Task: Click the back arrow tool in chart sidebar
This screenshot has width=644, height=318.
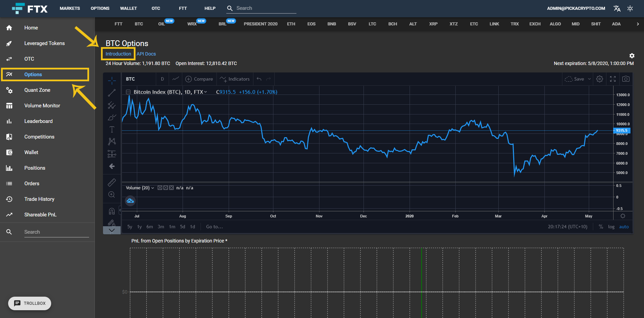Action: click(x=112, y=166)
